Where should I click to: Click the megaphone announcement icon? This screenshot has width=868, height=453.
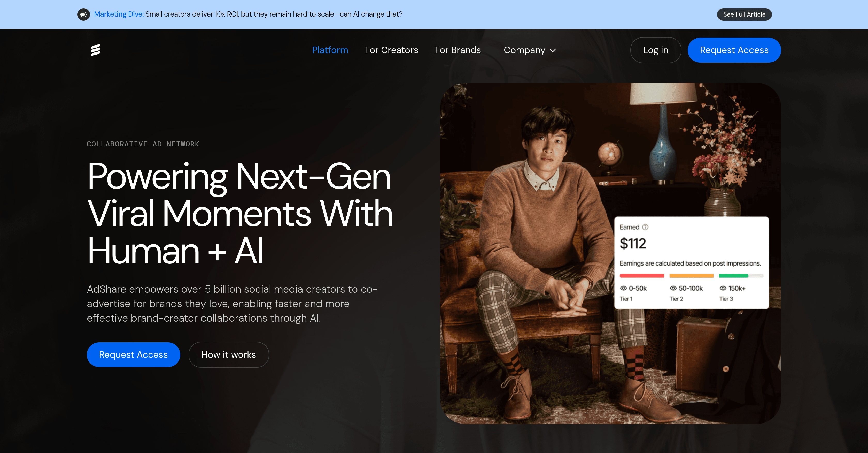point(83,14)
